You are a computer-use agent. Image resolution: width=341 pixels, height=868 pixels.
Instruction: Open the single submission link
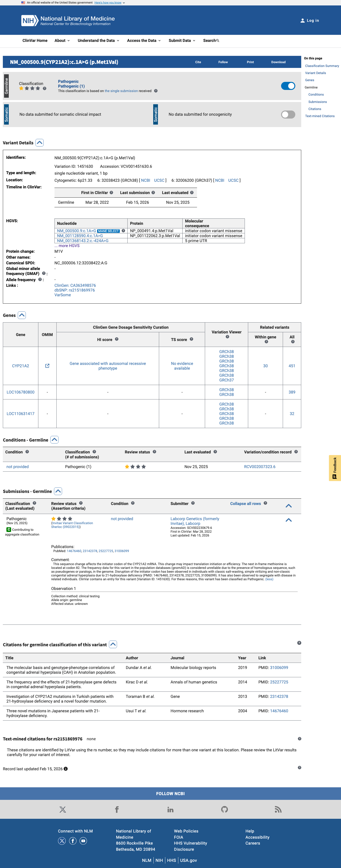point(121,91)
